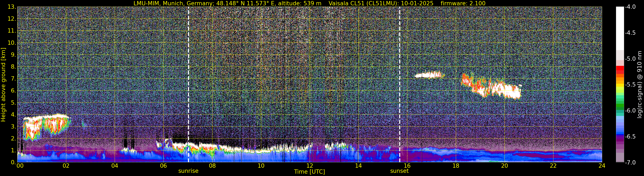Click the white top section of the colorbar
Viewport: 644px width, 176px height.
tap(620, 28)
